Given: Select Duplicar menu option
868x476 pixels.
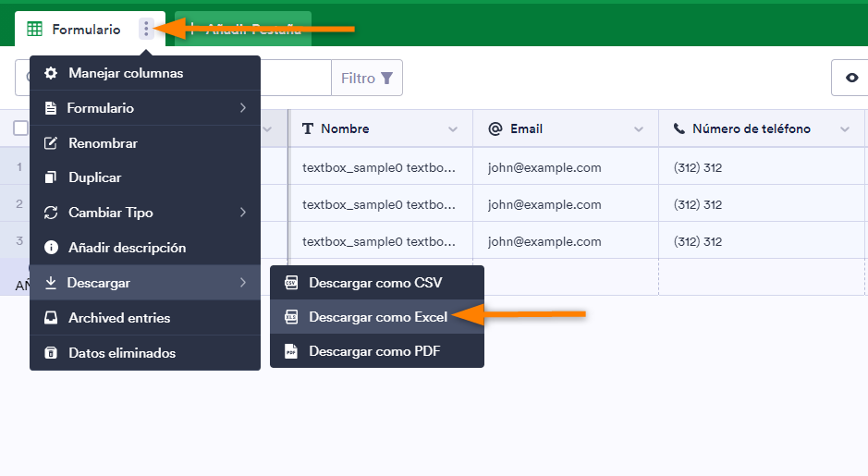Looking at the screenshot, I should tap(145, 177).
